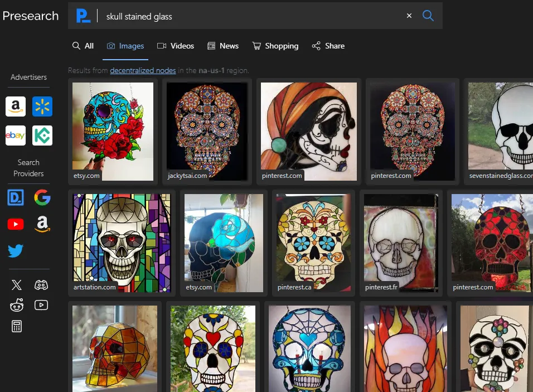Switch to the All results tab
This screenshot has width=533, height=392.
pyautogui.click(x=83, y=46)
